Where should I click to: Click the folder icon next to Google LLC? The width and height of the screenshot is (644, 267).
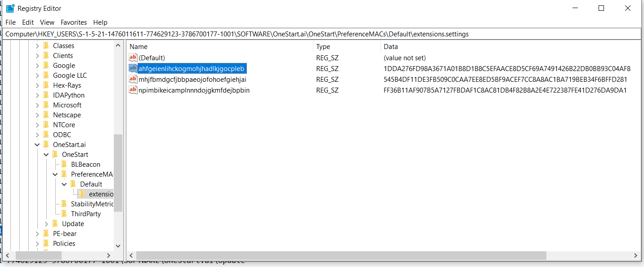(x=46, y=75)
